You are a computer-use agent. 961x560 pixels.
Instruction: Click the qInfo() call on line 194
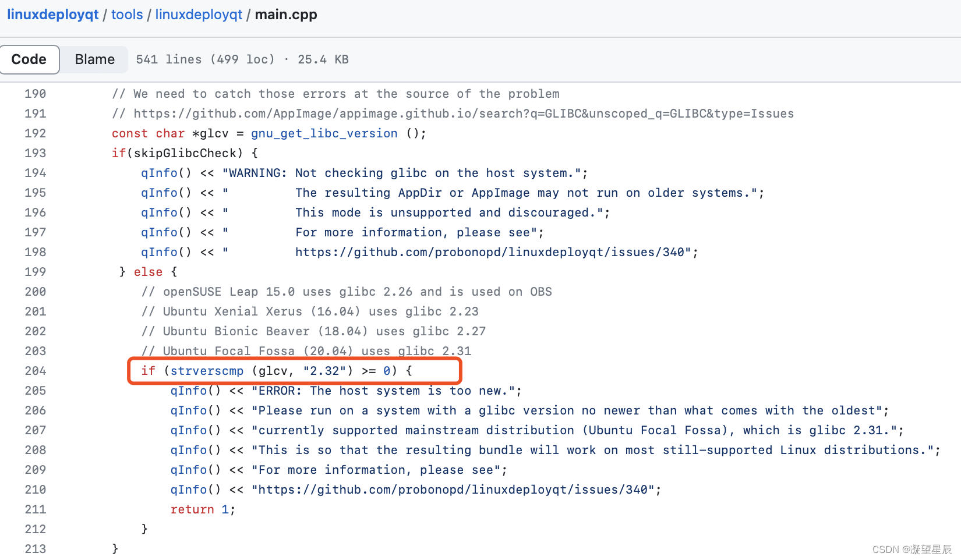[166, 173]
